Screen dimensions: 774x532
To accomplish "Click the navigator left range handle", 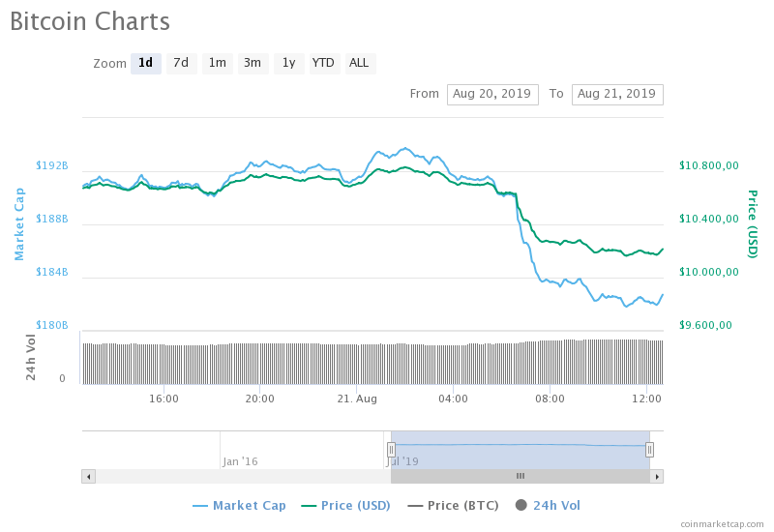I will coord(391,449).
